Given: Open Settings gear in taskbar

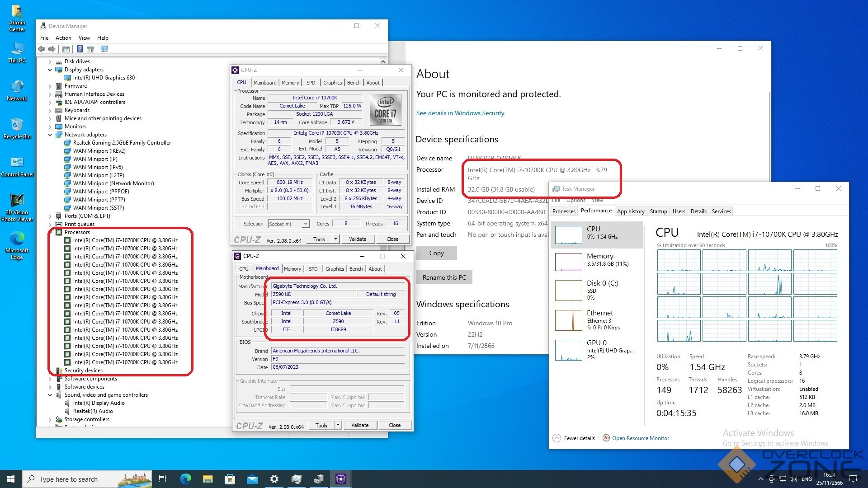Looking at the screenshot, I should tap(274, 479).
